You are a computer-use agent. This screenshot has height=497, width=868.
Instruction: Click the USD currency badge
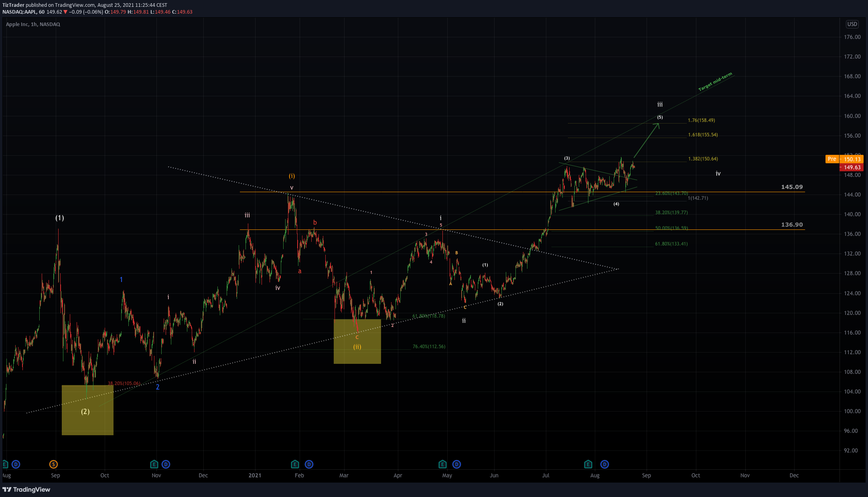click(852, 24)
